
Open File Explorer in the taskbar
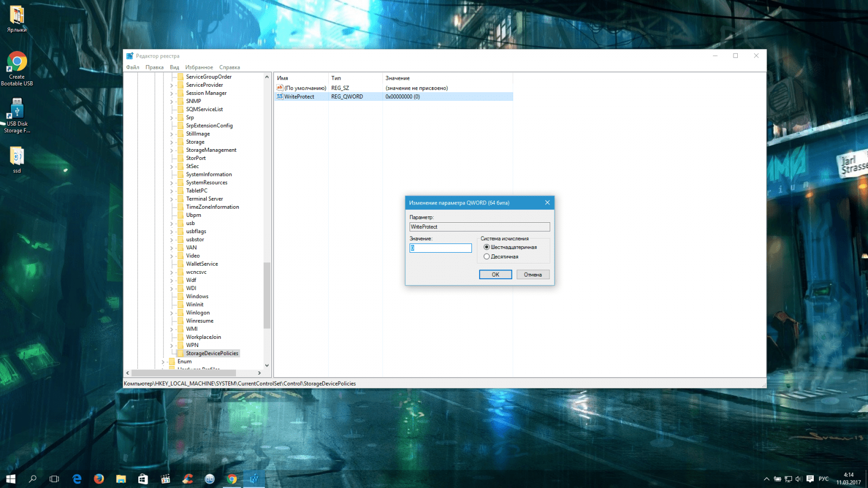point(121,479)
